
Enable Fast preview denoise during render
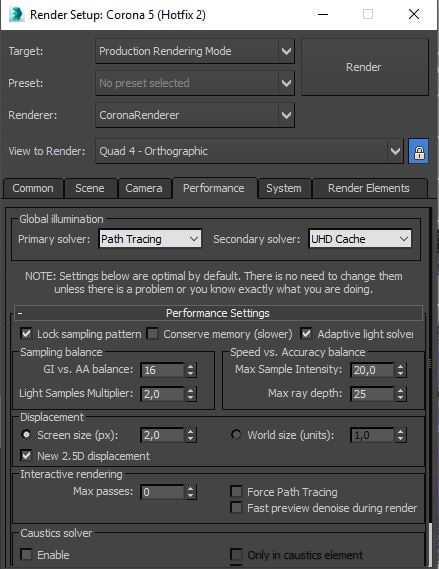click(236, 508)
